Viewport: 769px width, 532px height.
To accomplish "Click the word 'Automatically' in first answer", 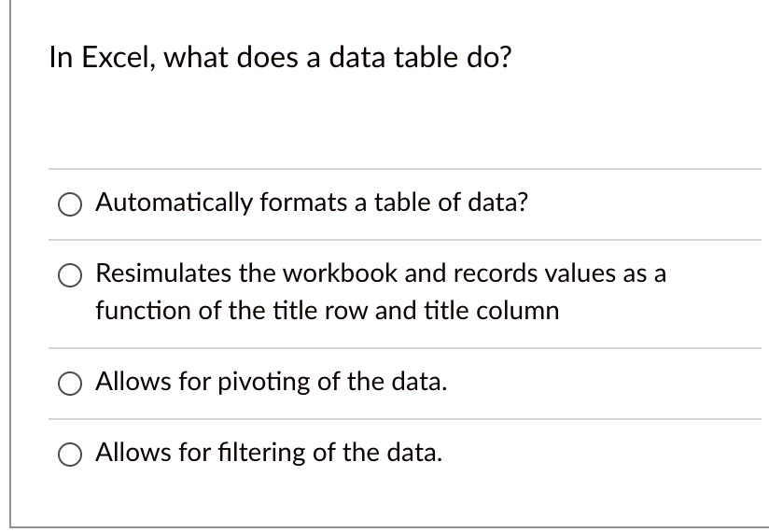I will [174, 203].
